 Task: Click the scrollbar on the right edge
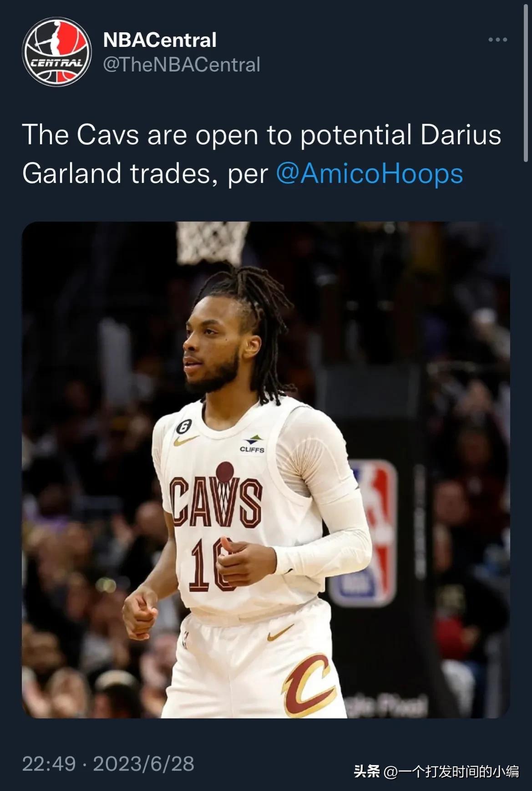tap(526, 81)
